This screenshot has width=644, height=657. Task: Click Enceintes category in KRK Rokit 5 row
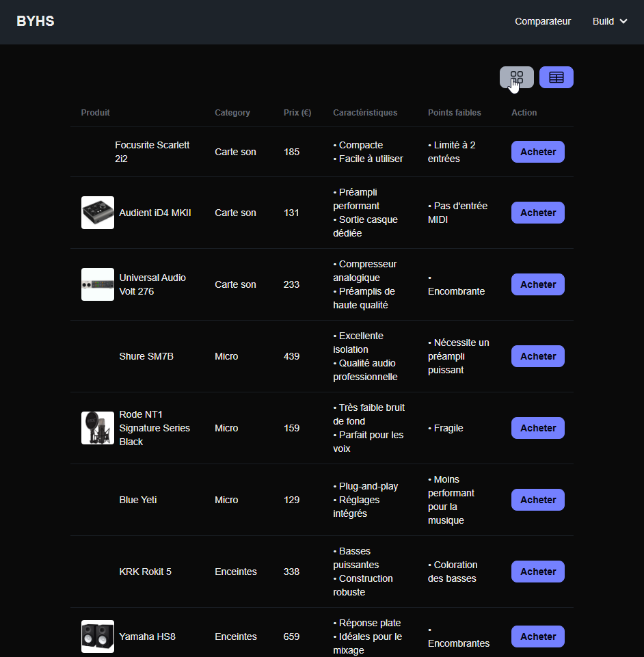(x=235, y=572)
